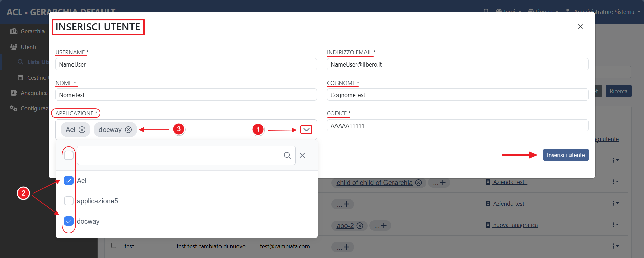Click the Gerarchia sidebar icon
This screenshot has width=644, height=258.
point(14,31)
